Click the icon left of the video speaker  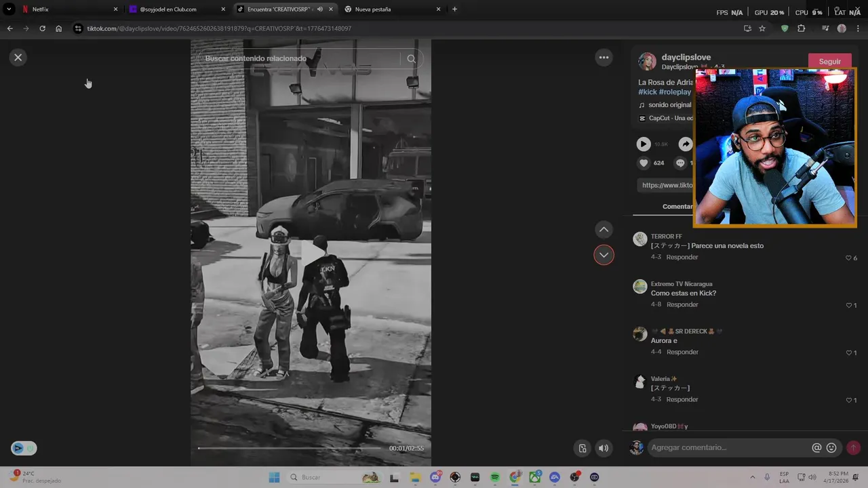tap(583, 448)
